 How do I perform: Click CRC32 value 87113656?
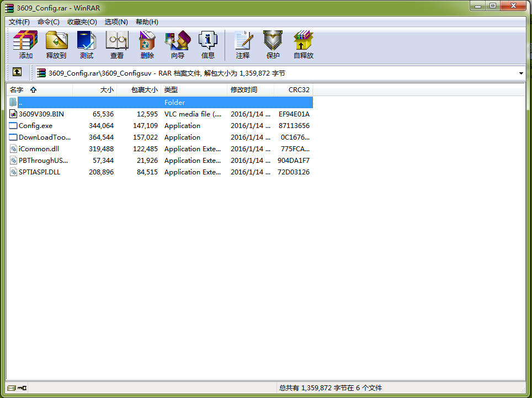[x=294, y=125]
